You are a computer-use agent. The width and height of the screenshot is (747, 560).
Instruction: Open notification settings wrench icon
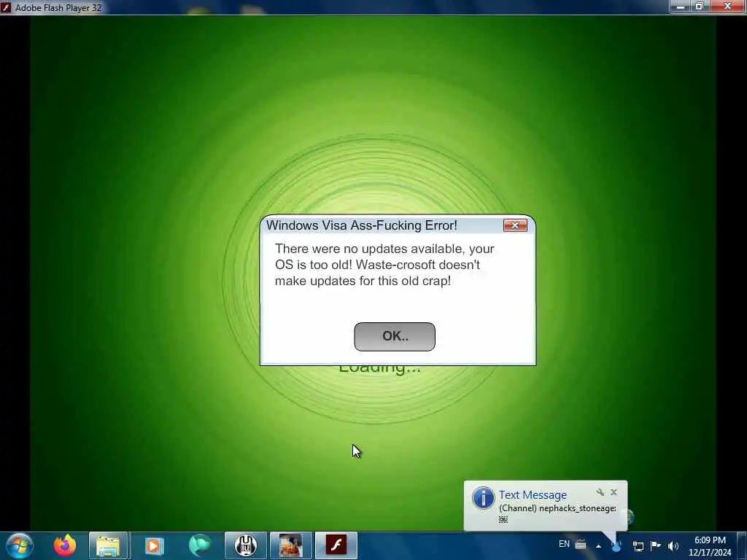pyautogui.click(x=600, y=492)
